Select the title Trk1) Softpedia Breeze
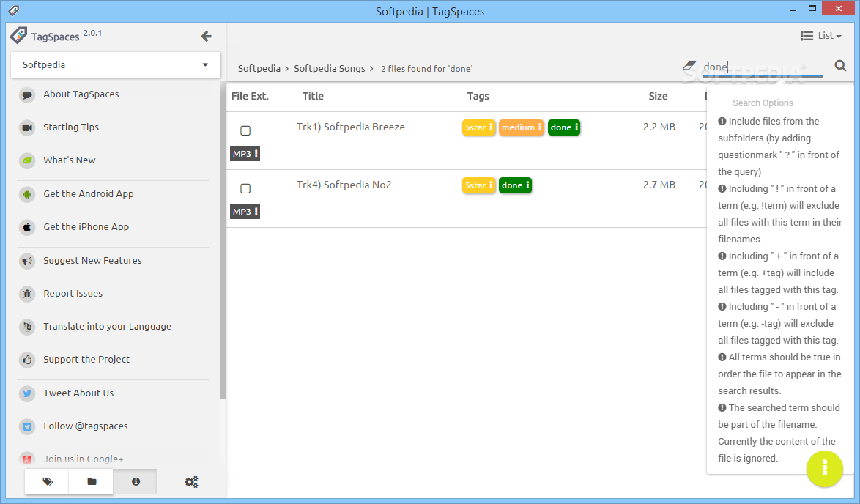Viewport: 860px width, 504px height. (351, 127)
